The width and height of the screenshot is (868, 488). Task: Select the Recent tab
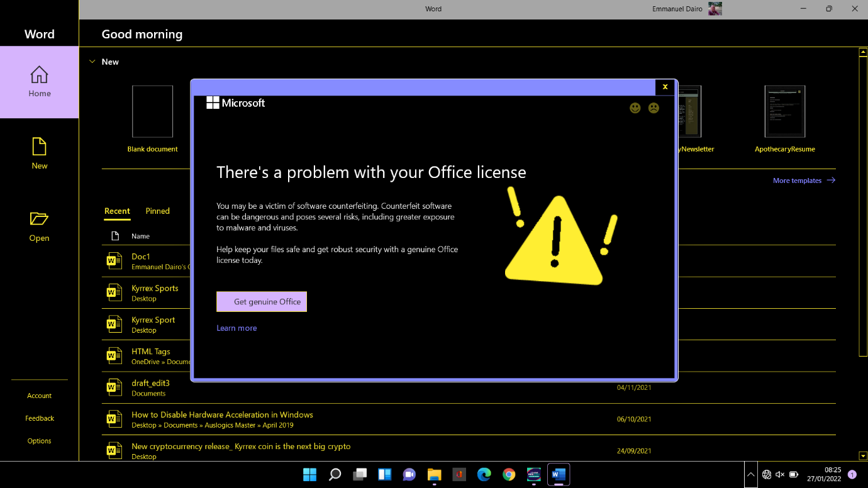[117, 211]
